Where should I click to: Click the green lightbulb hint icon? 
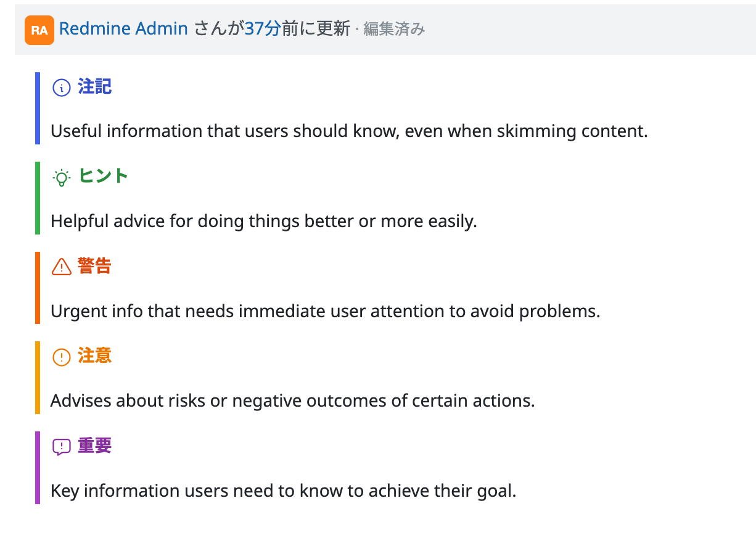(x=62, y=178)
